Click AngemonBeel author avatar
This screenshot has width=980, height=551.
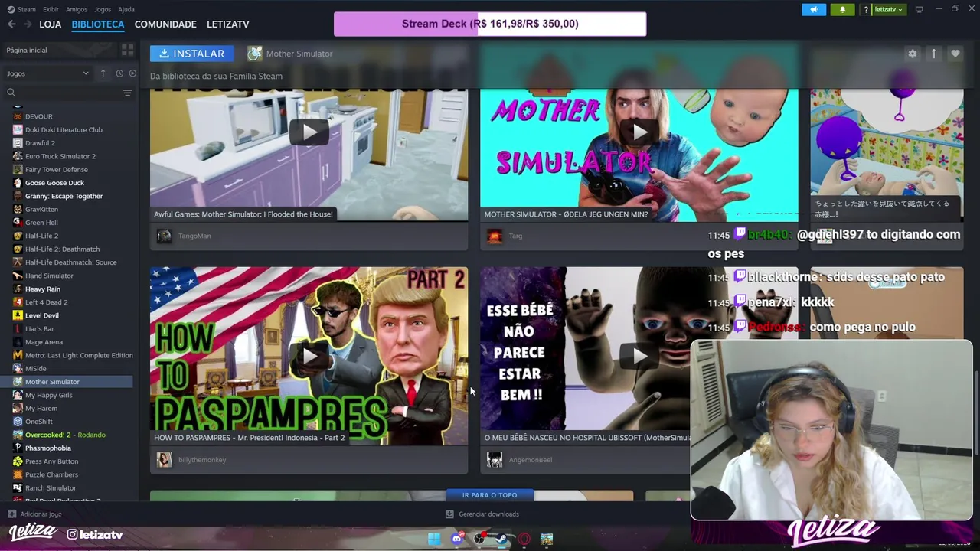point(495,459)
